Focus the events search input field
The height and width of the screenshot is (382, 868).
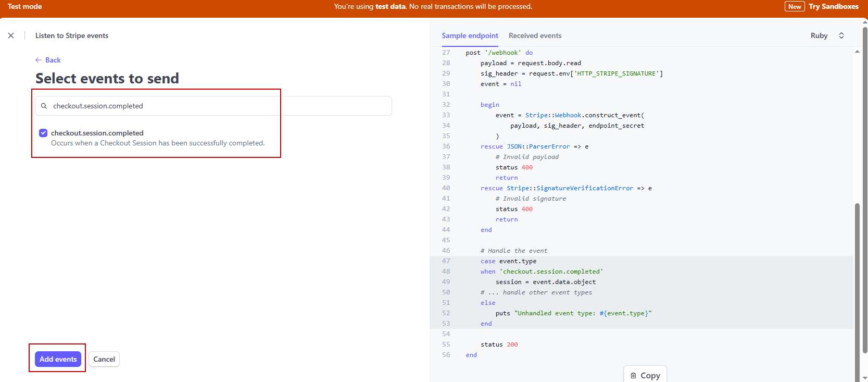tap(213, 106)
